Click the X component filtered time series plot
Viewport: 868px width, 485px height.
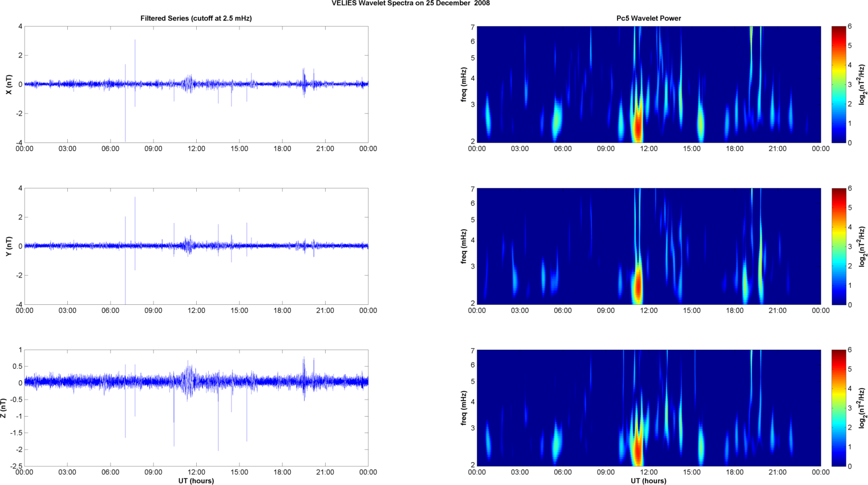tap(196, 84)
